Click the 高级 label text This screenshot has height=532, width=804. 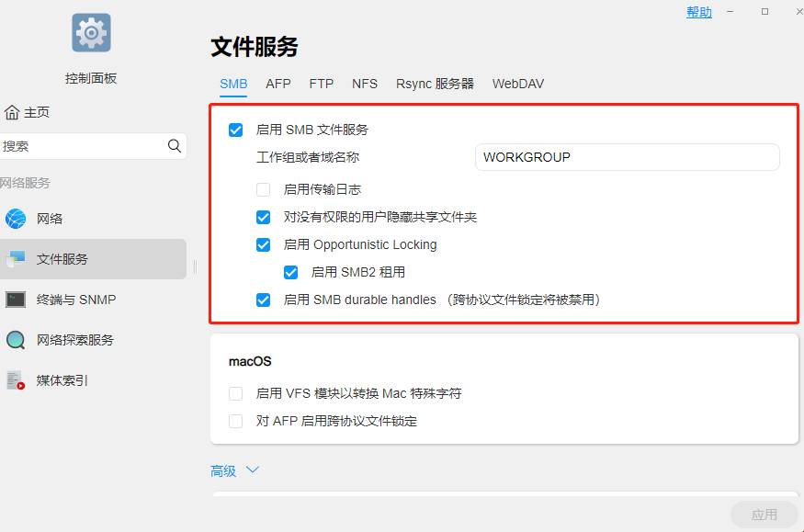[x=223, y=470]
